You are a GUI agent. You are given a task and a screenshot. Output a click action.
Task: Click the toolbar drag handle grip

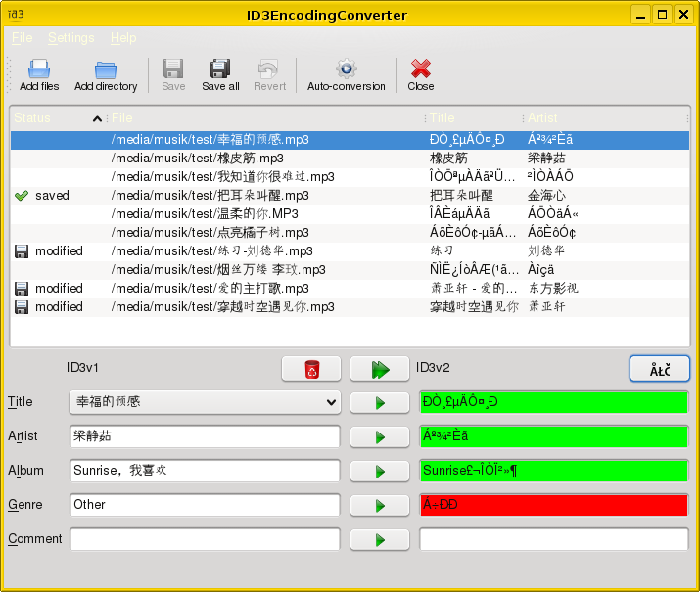click(9, 74)
